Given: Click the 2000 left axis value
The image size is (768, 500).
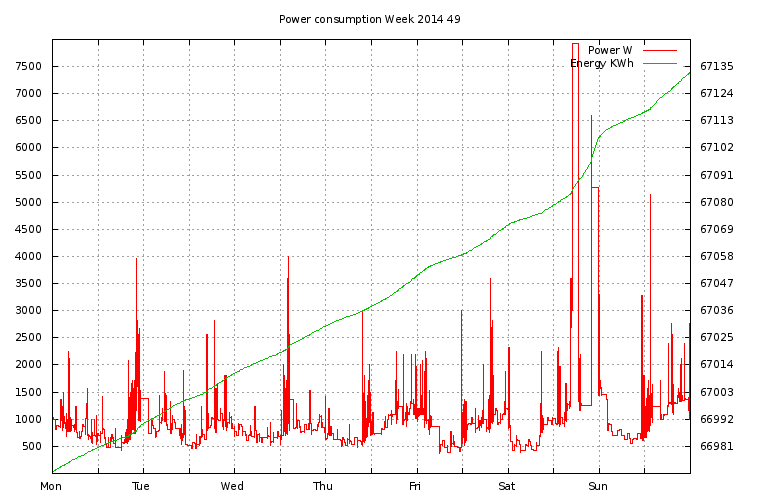Looking at the screenshot, I should [28, 364].
